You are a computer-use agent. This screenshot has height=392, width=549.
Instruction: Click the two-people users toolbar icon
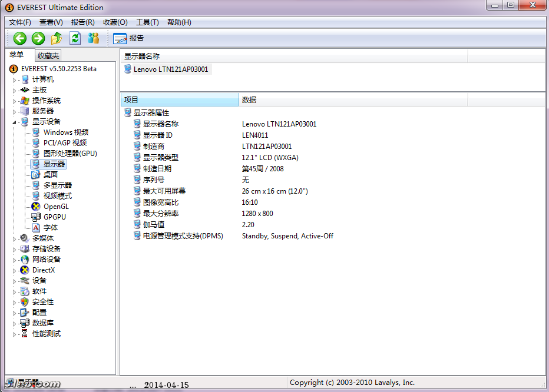[93, 38]
